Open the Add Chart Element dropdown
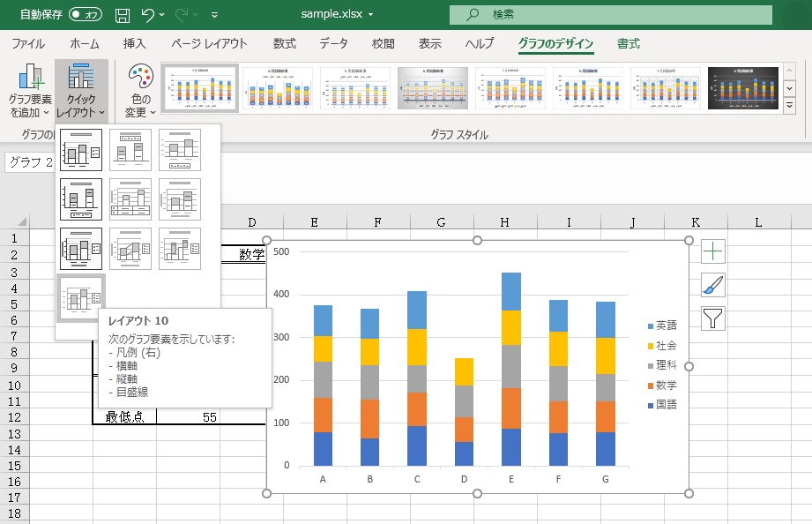 (x=30, y=92)
